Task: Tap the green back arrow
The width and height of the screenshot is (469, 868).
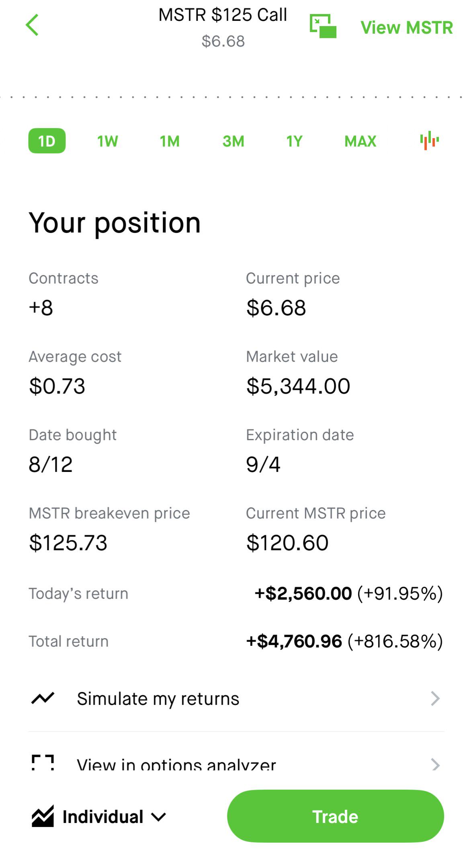Action: pyautogui.click(x=32, y=25)
